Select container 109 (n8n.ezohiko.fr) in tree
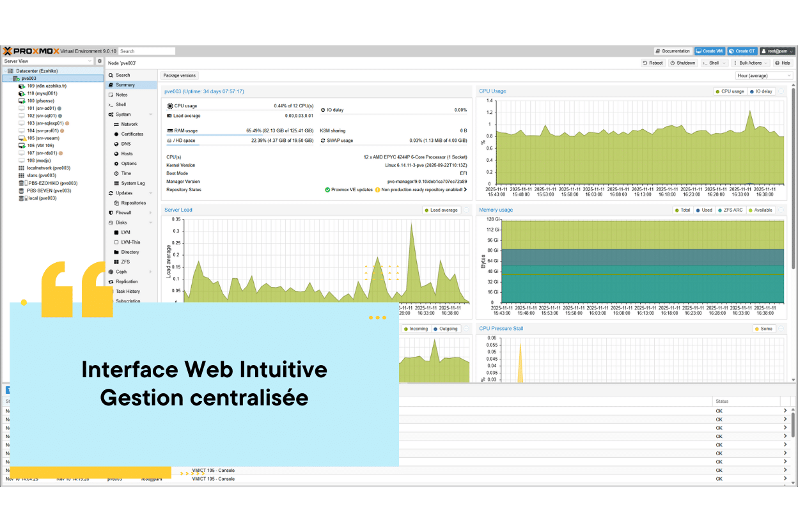Image resolution: width=798 pixels, height=532 pixels. coord(46,86)
